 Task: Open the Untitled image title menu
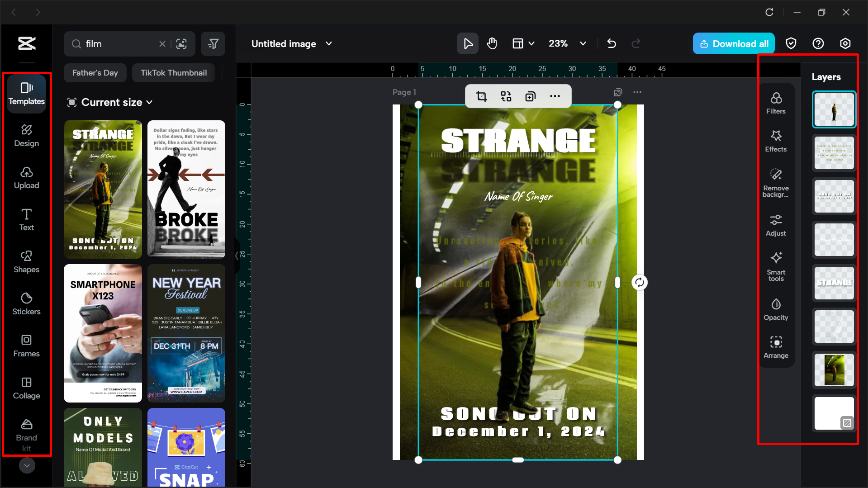tap(329, 43)
